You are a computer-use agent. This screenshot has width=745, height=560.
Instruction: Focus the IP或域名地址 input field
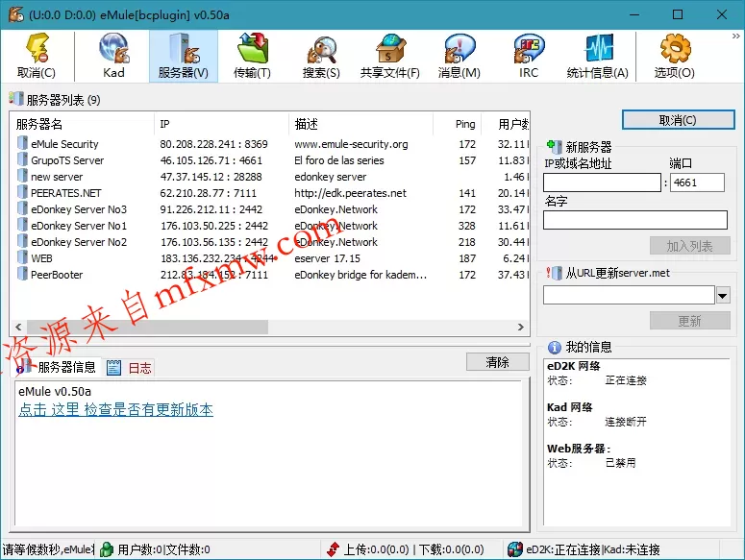coord(602,183)
